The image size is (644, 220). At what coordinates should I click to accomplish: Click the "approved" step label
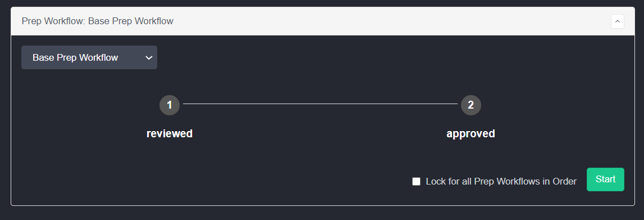click(x=471, y=134)
